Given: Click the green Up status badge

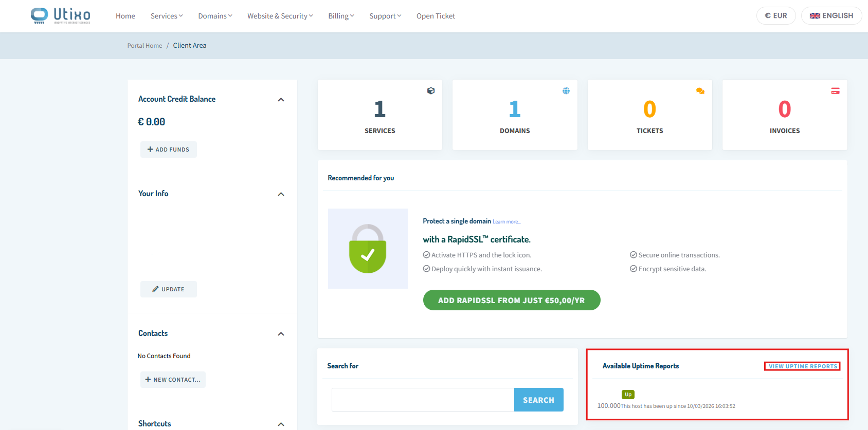Looking at the screenshot, I should 628,395.
